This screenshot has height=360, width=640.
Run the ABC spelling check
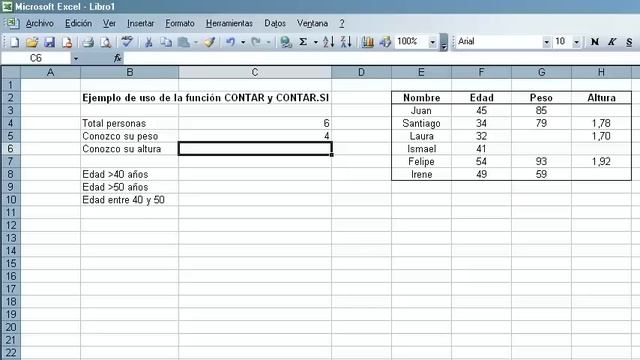point(127,41)
